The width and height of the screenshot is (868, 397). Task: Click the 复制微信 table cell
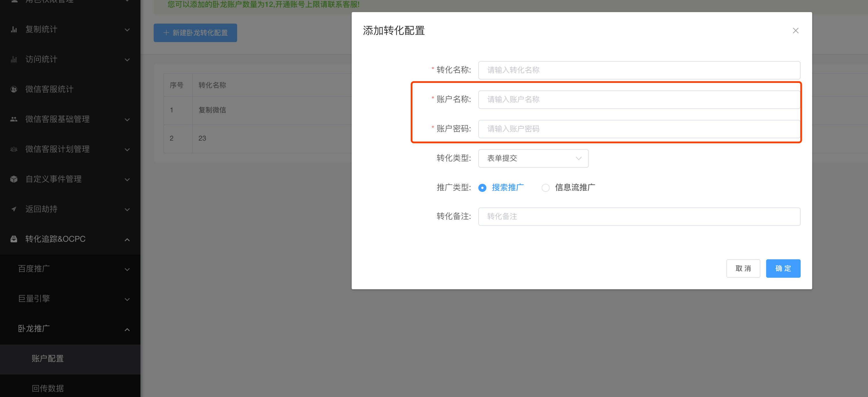(x=212, y=110)
